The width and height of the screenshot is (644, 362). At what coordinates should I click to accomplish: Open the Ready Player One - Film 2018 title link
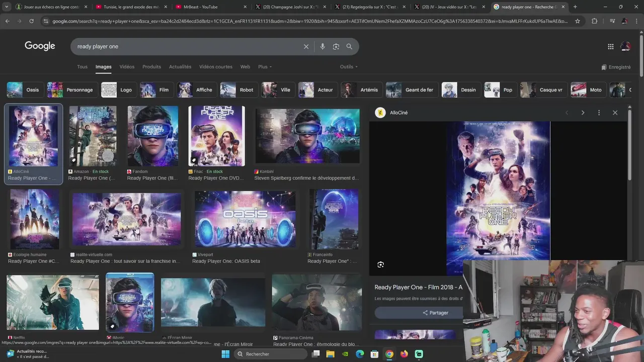(x=419, y=287)
